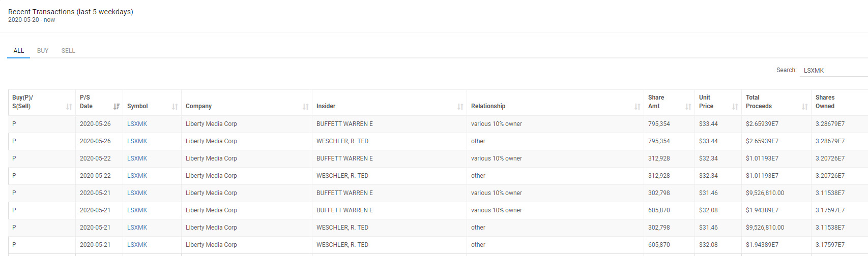Open LSXMK link in 2020-05-22 Buffett row

click(137, 158)
